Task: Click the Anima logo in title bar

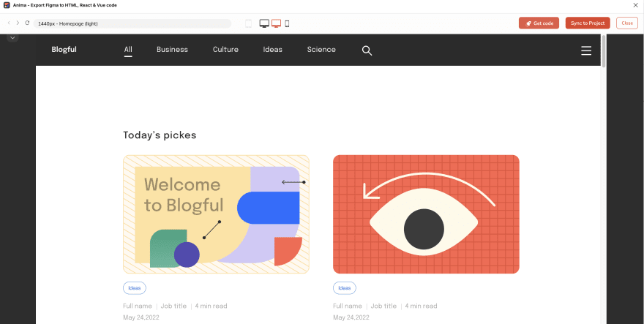Action: point(7,5)
